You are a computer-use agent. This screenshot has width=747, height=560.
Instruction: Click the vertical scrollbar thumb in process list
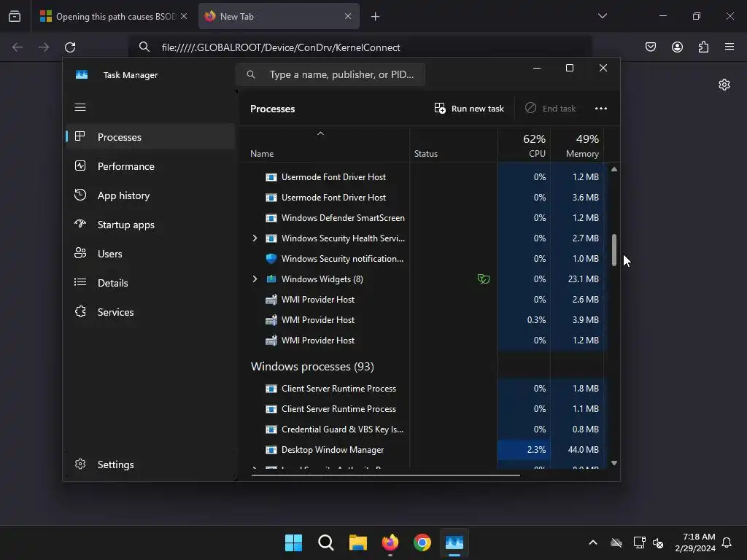tap(614, 249)
